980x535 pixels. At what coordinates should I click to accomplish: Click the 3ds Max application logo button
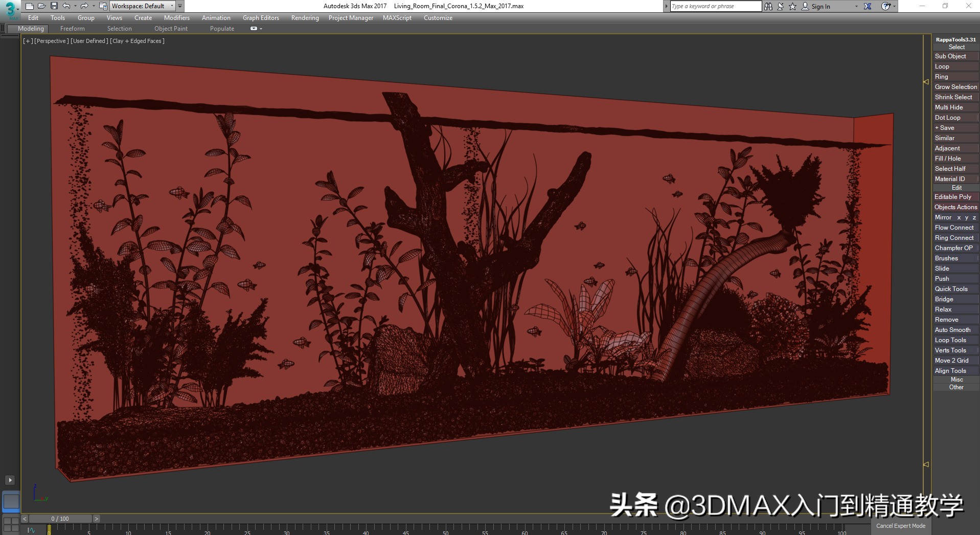point(10,9)
